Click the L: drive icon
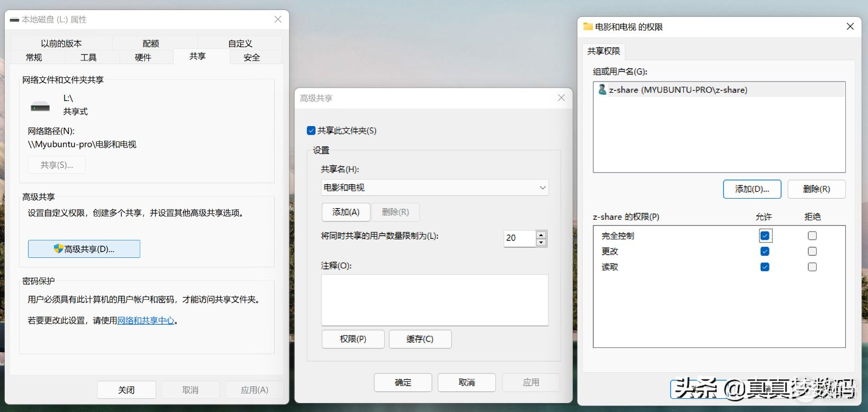This screenshot has width=868, height=412. coord(40,107)
